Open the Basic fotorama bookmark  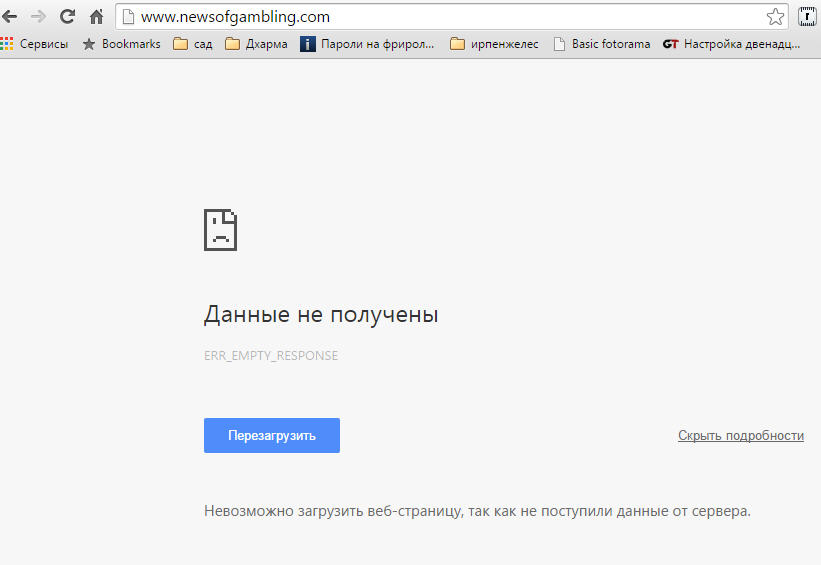601,44
